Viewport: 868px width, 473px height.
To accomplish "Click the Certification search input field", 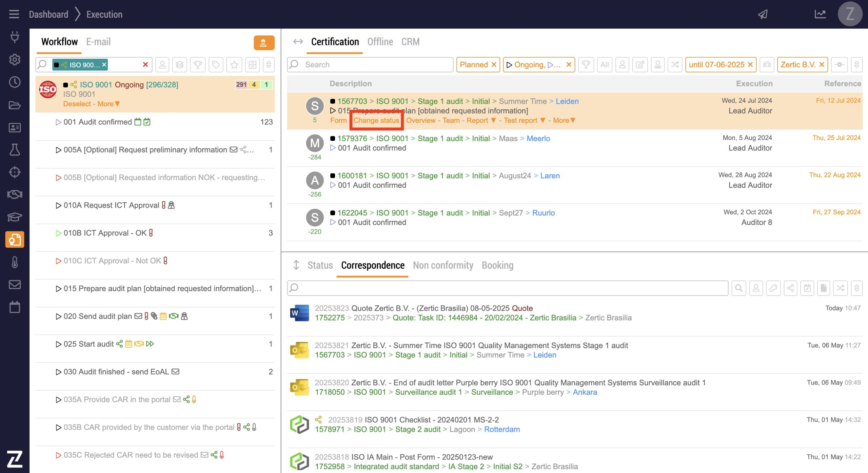I will 376,65.
